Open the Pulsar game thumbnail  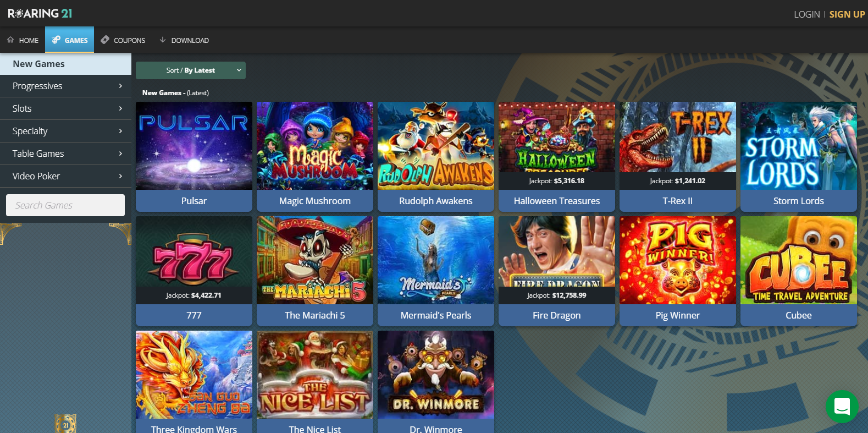[x=194, y=146]
